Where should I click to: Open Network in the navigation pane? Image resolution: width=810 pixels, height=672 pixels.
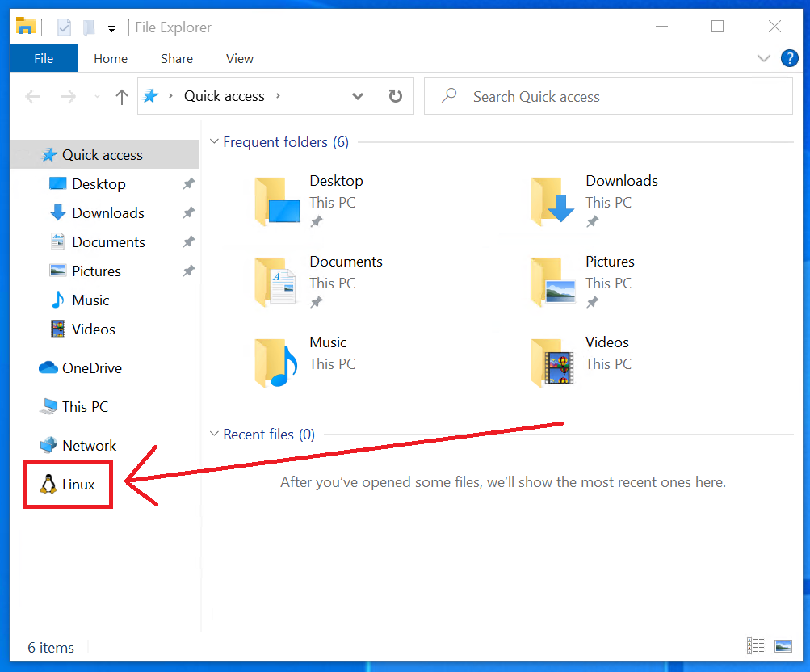click(88, 445)
